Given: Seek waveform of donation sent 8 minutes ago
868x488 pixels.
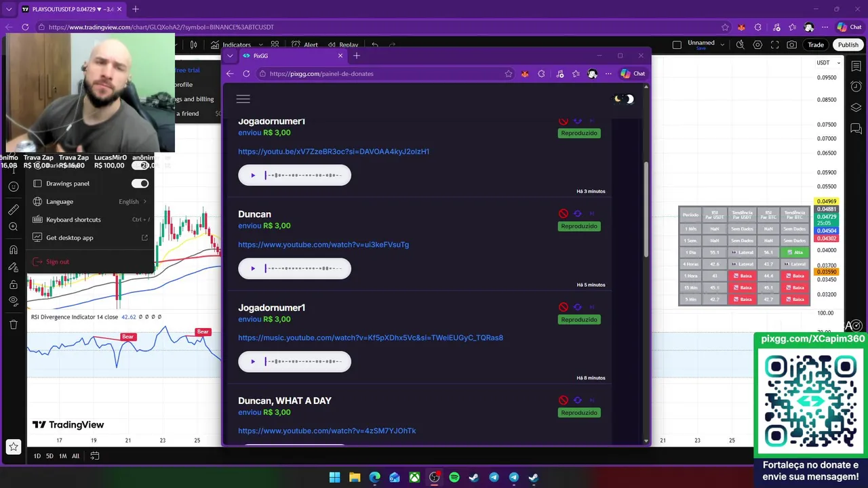Looking at the screenshot, I should point(303,361).
